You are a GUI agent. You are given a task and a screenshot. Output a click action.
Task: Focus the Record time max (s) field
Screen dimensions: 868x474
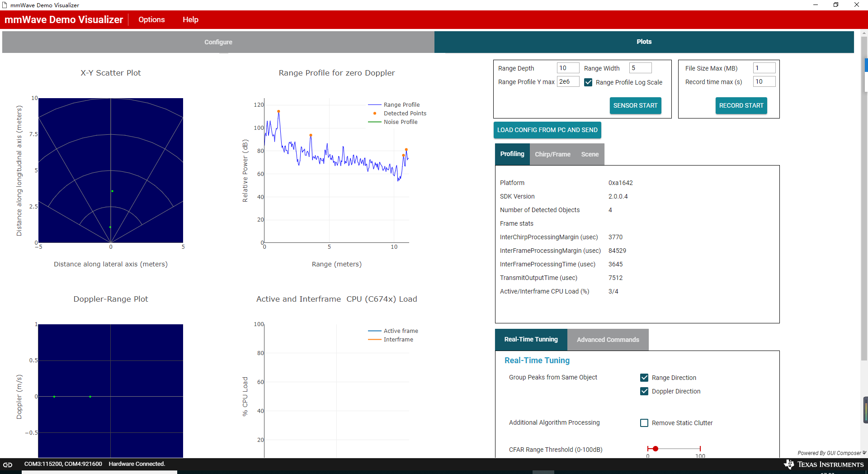click(x=764, y=81)
